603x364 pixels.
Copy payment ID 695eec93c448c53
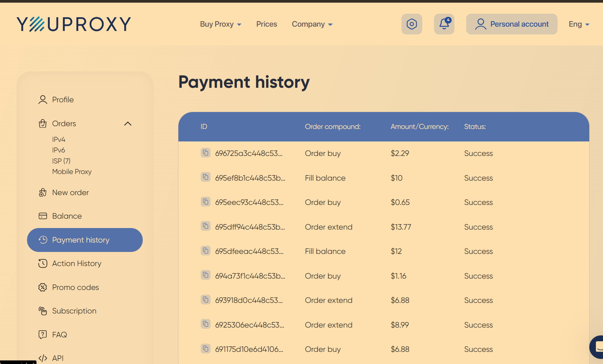point(206,202)
